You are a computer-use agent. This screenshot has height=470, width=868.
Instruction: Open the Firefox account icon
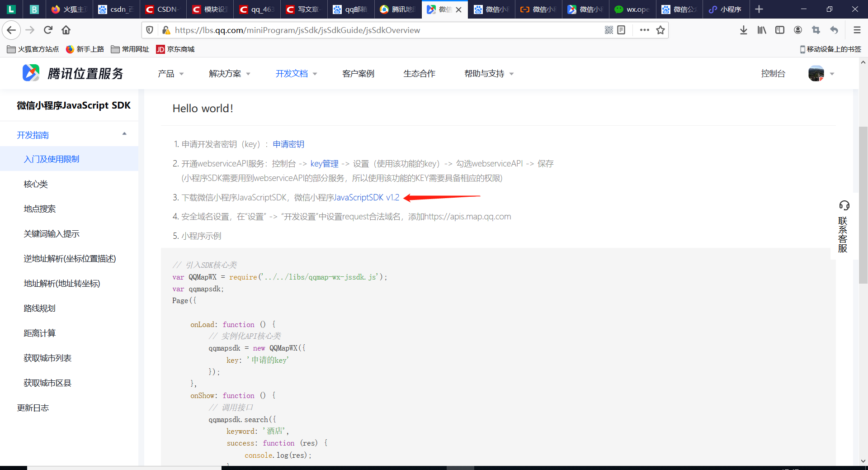pyautogui.click(x=798, y=30)
